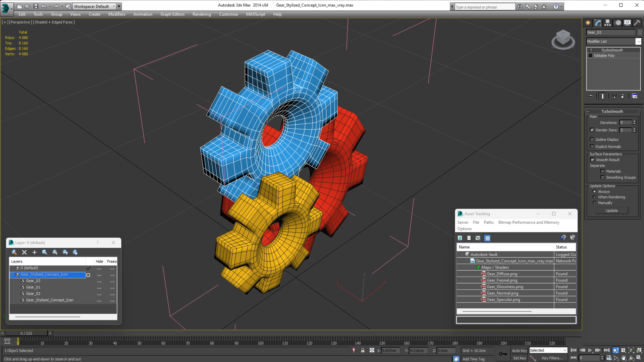Switch Asset Tracking to Table View icon
Screen dimensions: 644x362
coord(487,238)
